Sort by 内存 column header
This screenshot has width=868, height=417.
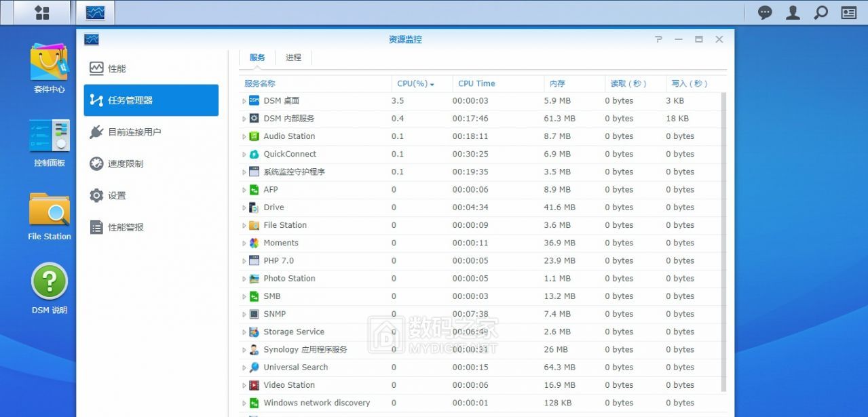click(574, 83)
